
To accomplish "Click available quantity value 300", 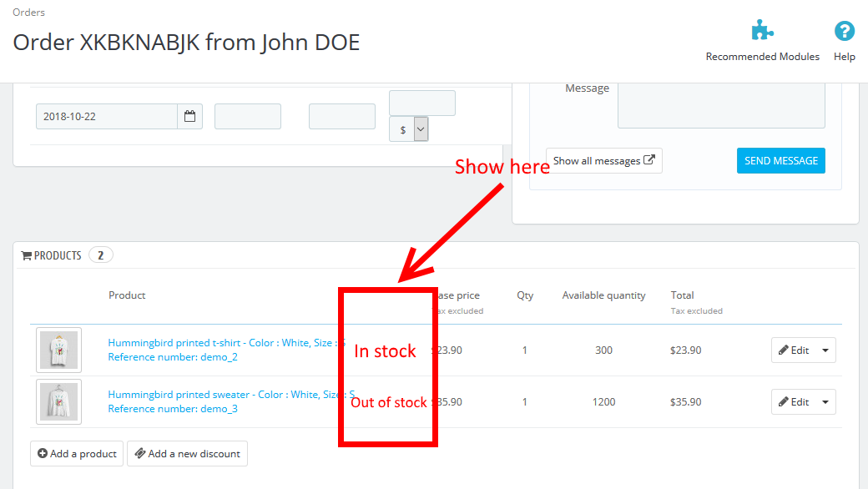I will point(603,350).
